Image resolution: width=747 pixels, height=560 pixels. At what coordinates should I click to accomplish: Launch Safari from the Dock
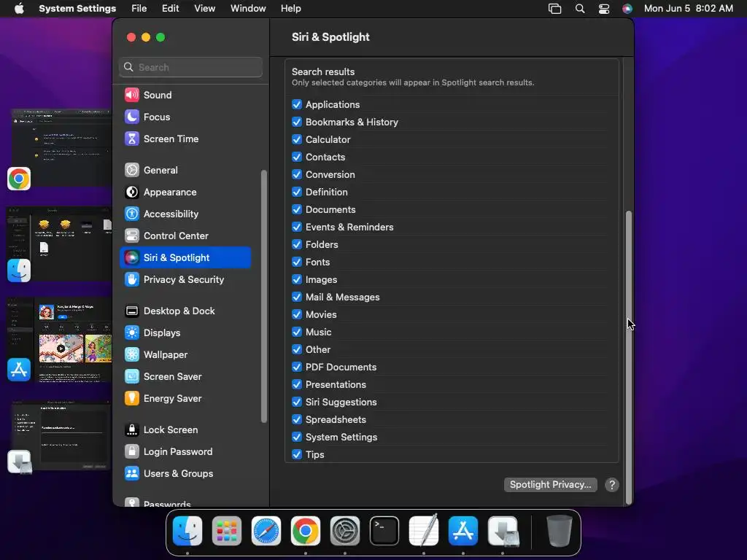coord(266,531)
